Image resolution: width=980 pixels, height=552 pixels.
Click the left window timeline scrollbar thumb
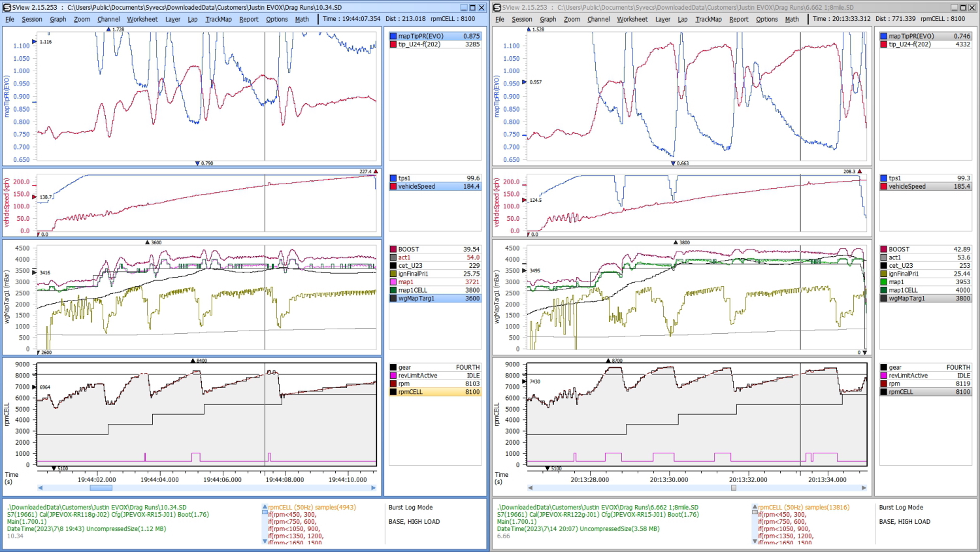click(x=101, y=488)
